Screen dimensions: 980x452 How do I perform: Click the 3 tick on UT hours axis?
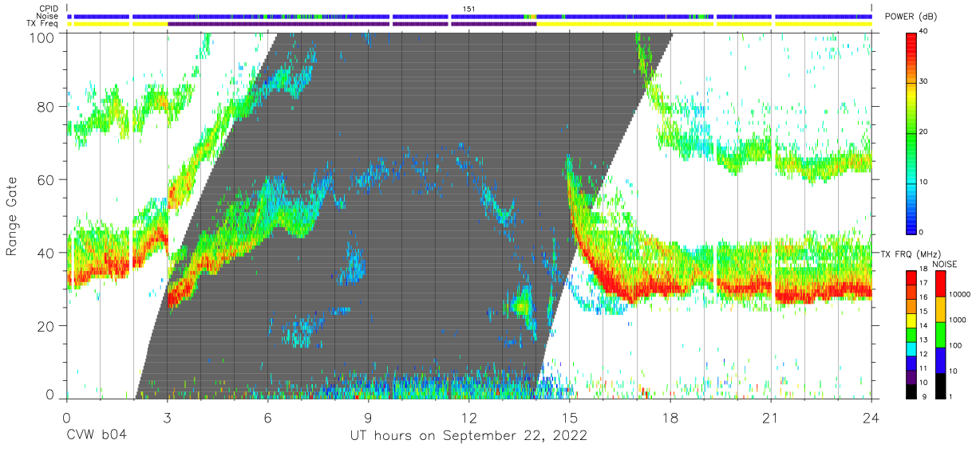click(x=167, y=417)
